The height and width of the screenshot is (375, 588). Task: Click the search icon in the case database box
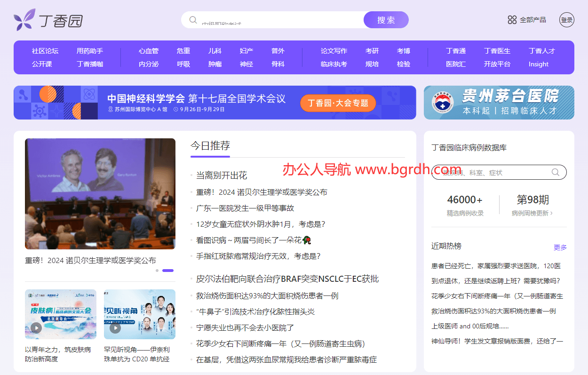click(x=556, y=172)
